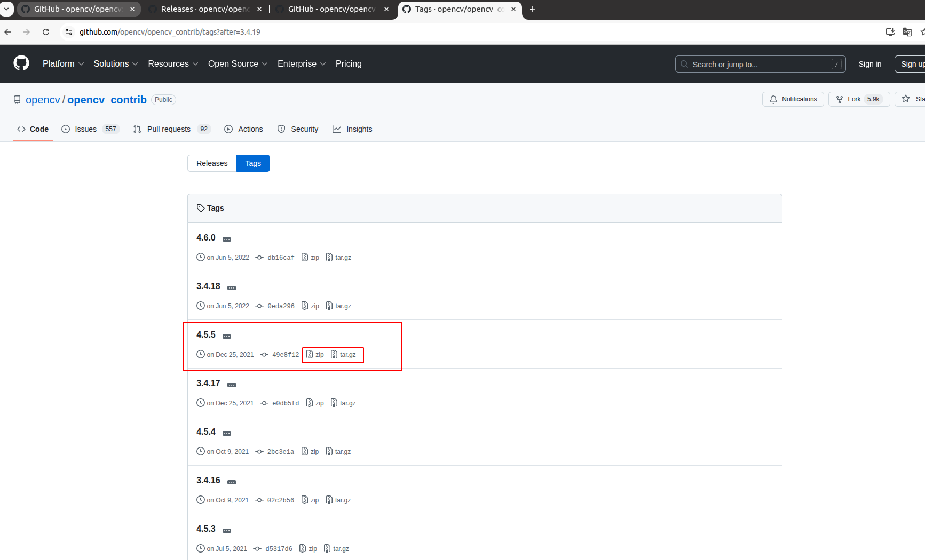Image resolution: width=925 pixels, height=560 pixels.
Task: Download tar.gz for tag 3.4.18
Action: pos(338,306)
